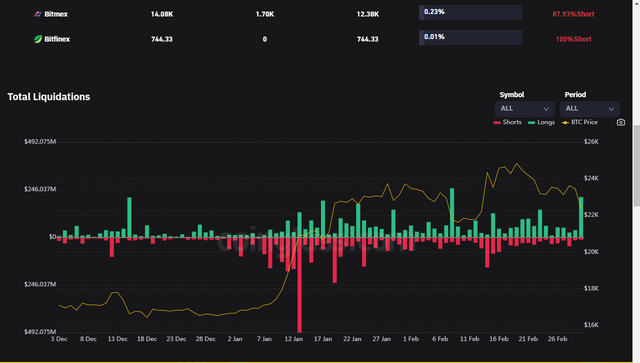Click the 0.01% share bar for Bitfinex
The width and height of the screenshot is (640, 363).
[x=471, y=38]
